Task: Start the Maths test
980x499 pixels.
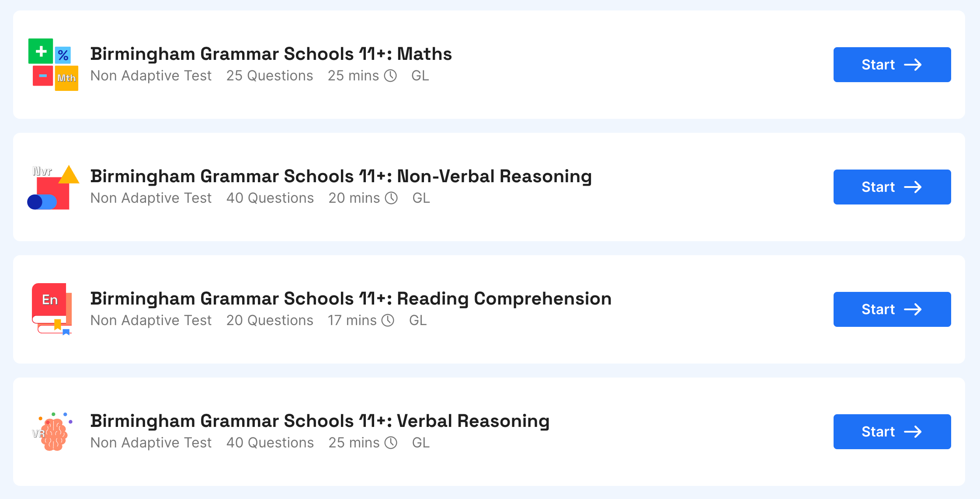Action: pos(892,65)
